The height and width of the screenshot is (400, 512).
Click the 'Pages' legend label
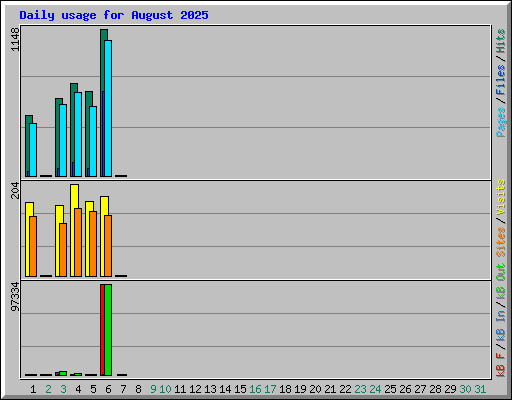tap(500, 121)
